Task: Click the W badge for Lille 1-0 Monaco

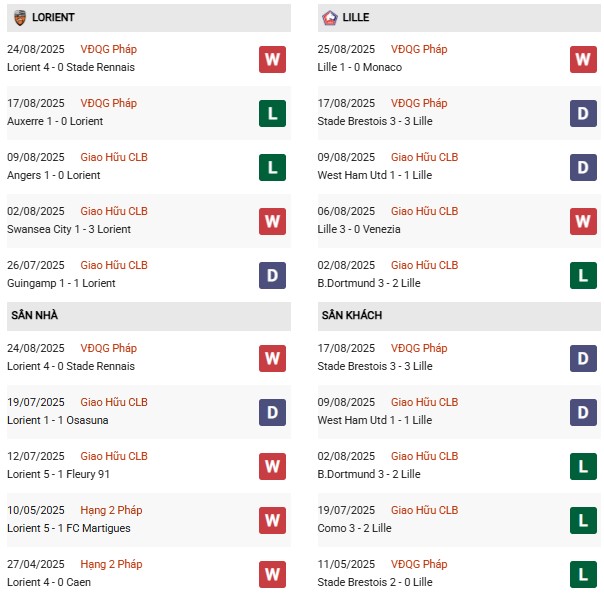Action: (583, 59)
